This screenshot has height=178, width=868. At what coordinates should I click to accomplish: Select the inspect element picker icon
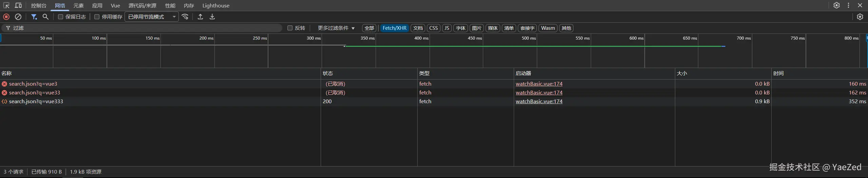[6, 5]
